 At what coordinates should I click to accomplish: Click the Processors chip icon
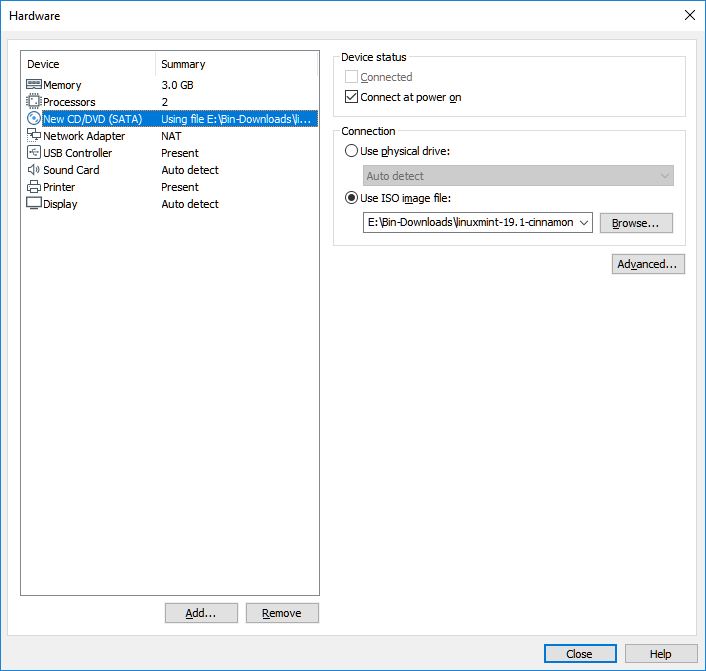(34, 101)
